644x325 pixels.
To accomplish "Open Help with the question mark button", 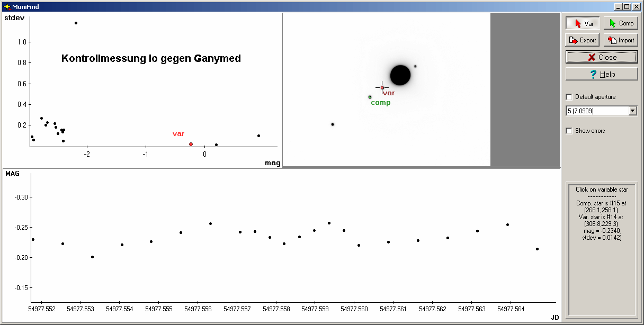I will coord(602,74).
